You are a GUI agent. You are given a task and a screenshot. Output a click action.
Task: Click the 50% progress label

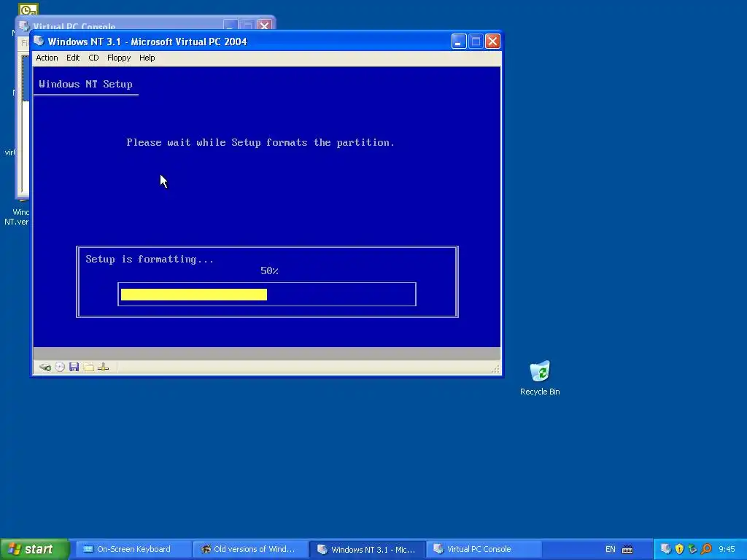pyautogui.click(x=269, y=271)
